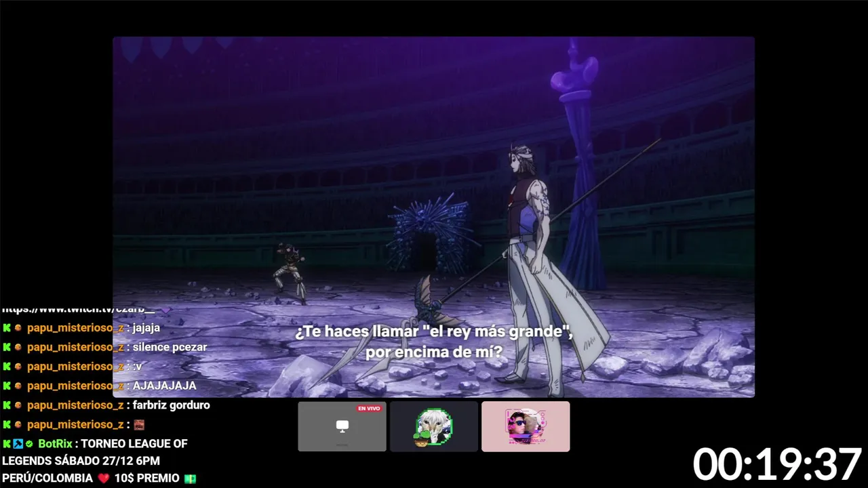Click the orange user badge beside 'farbriz gorduro'
Screen dimensions: 868x488
click(18, 405)
